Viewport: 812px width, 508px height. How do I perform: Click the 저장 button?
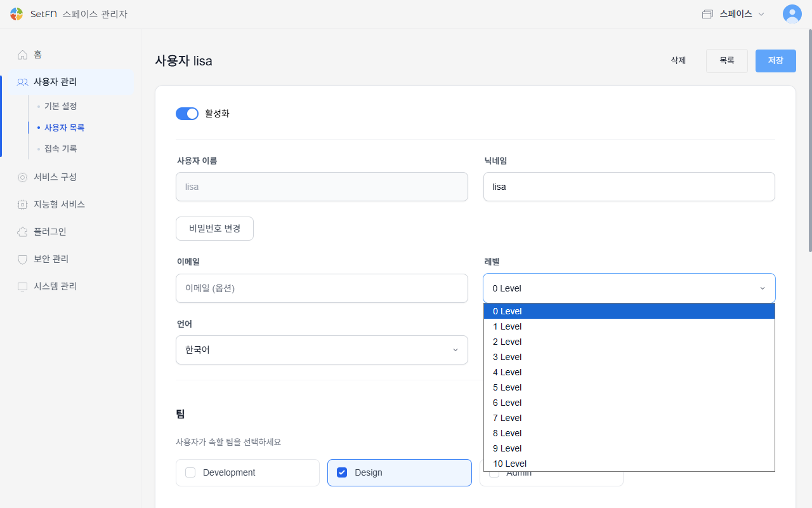[x=776, y=61]
